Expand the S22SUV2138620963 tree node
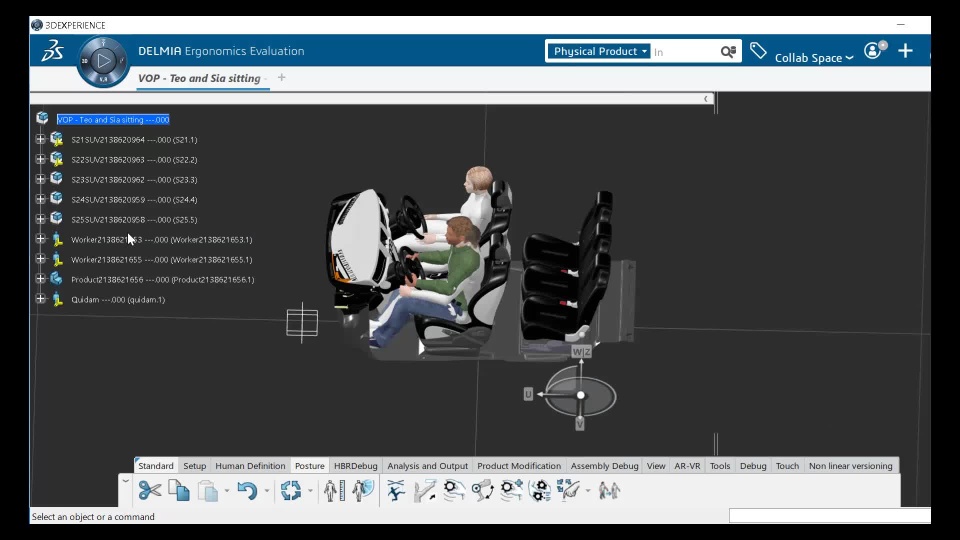This screenshot has height=540, width=960. pyautogui.click(x=40, y=159)
